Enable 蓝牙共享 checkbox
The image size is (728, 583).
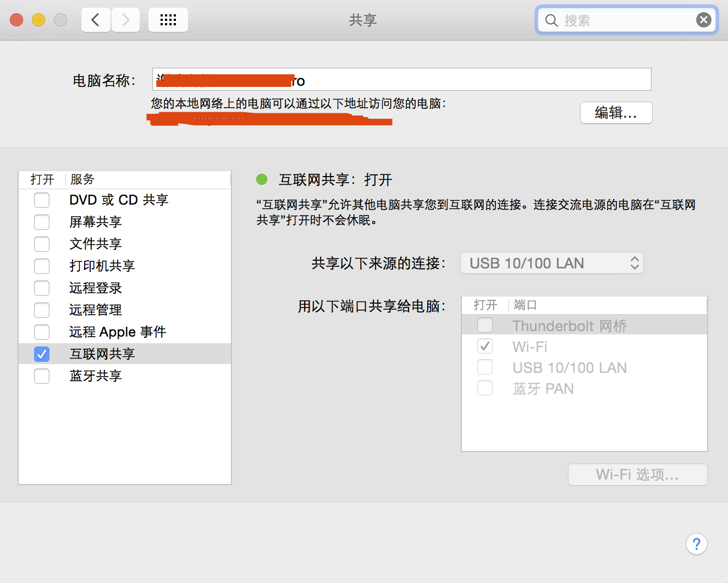[42, 376]
